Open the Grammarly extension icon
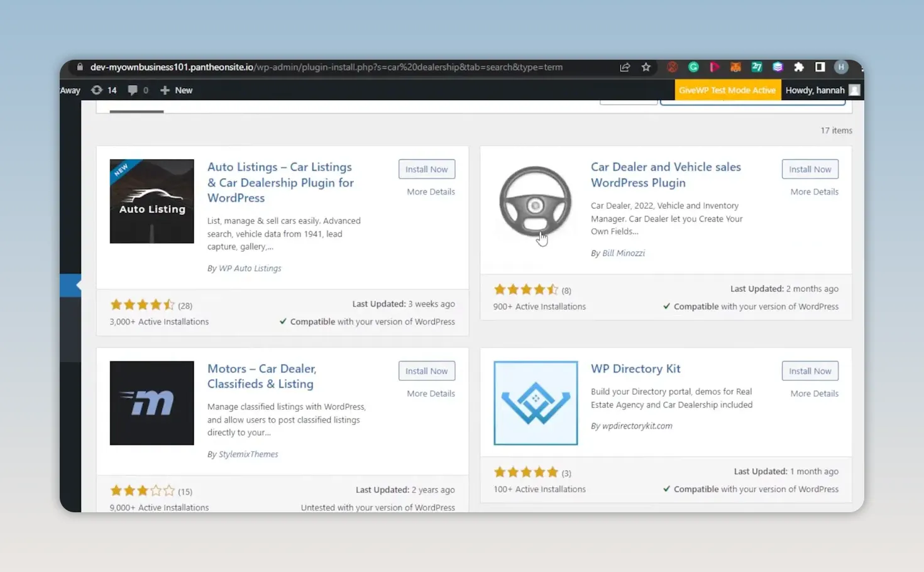This screenshot has width=924, height=572. (693, 67)
